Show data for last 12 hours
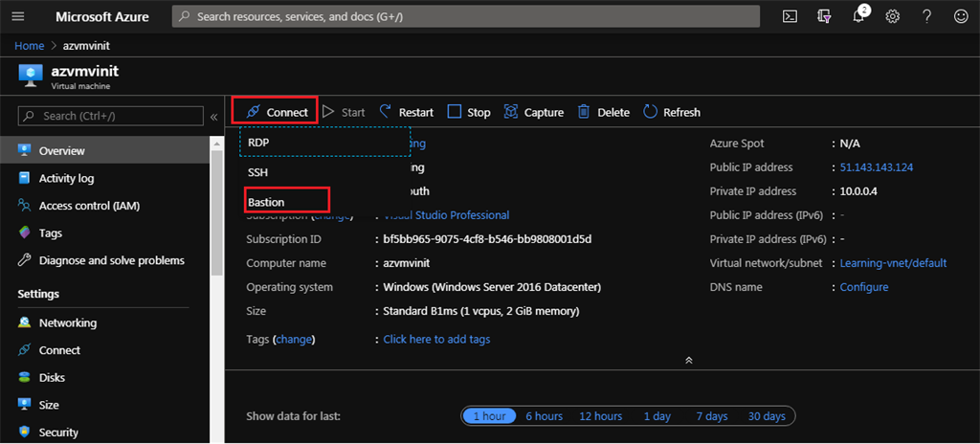980x444 pixels. pyautogui.click(x=601, y=416)
